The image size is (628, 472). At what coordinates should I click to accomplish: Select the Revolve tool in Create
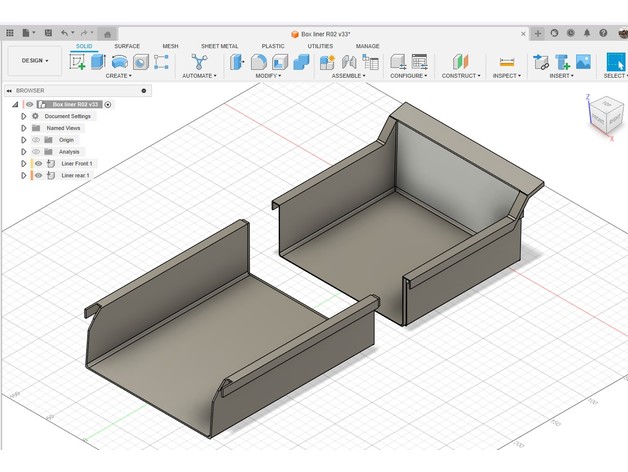tap(119, 62)
